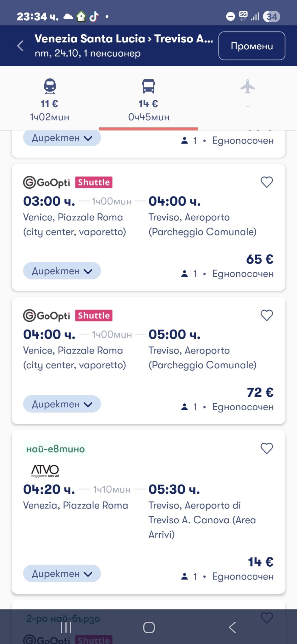297x644 pixels.
Task: Favorite the 03:00 GoOpti shuttle with heart
Action: 267,182
